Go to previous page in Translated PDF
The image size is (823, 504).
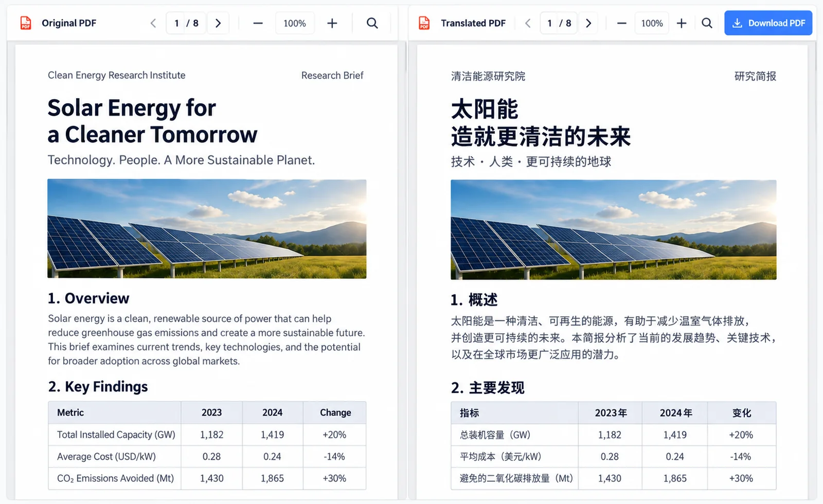click(528, 23)
